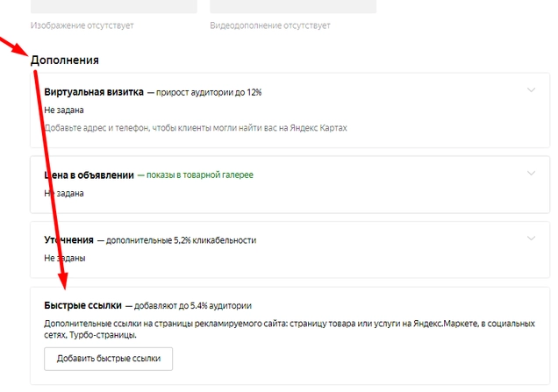Expand the Цена в объявлении chevron
Screen dimensions: 558x392
[531, 174]
